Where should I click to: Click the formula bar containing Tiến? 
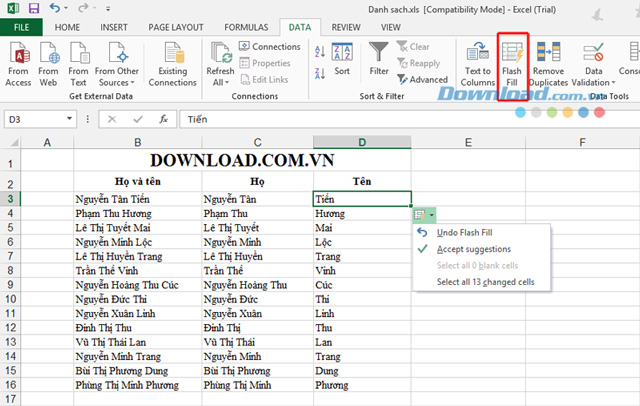(408, 119)
